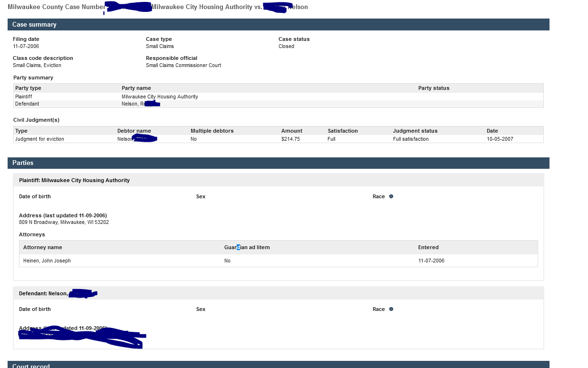
Task: Click the Debtor name column header
Action: point(134,131)
